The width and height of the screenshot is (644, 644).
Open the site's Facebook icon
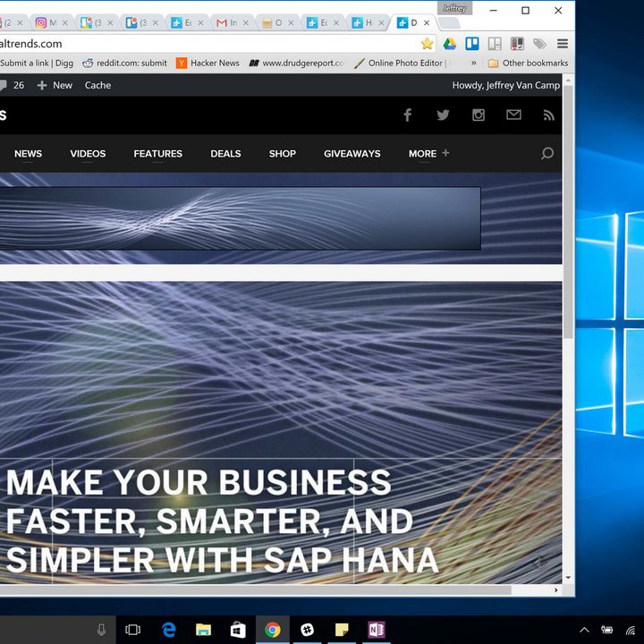pos(407,115)
